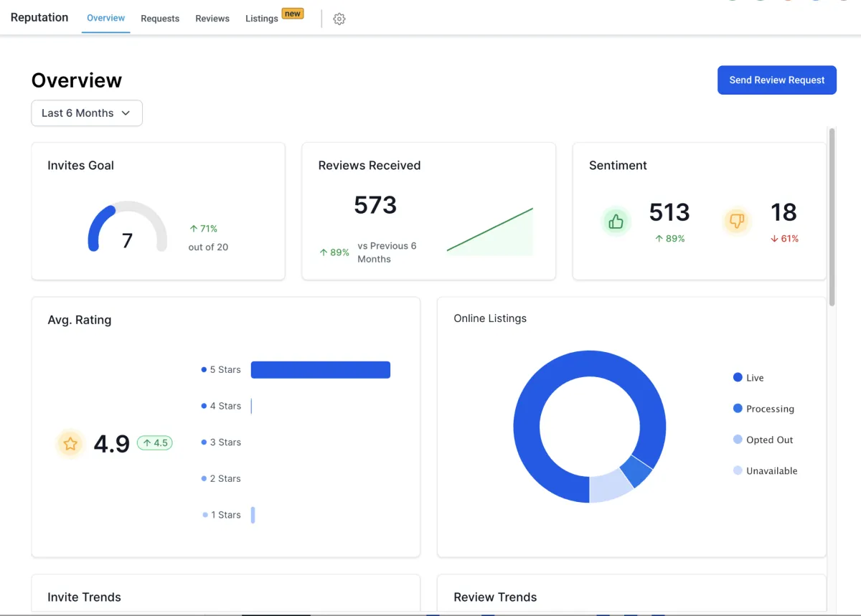Image resolution: width=861 pixels, height=616 pixels.
Task: Click the green thumbs-up sentiment icon
Action: click(616, 222)
